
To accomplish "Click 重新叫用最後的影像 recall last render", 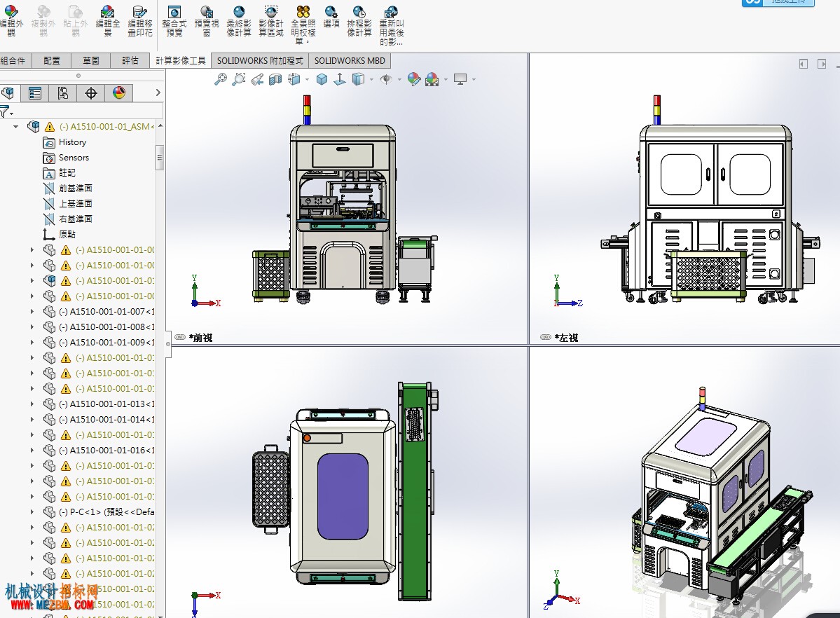I will [x=392, y=25].
